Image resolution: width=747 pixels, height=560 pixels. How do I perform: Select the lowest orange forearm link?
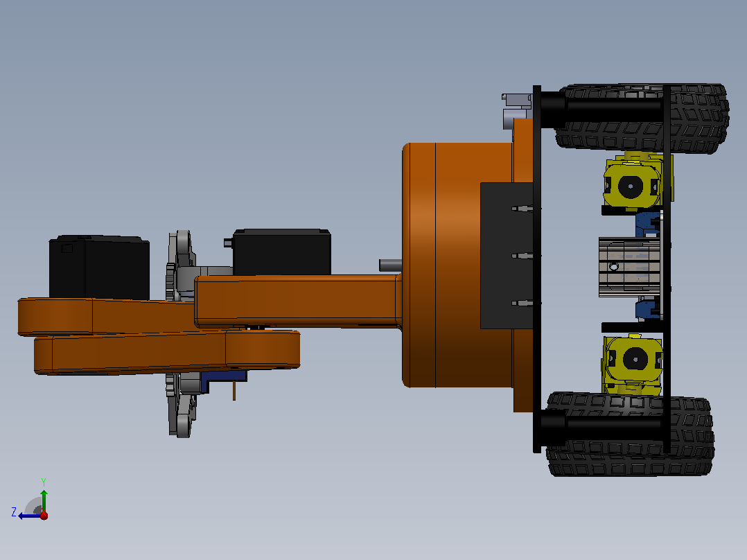tap(167, 353)
